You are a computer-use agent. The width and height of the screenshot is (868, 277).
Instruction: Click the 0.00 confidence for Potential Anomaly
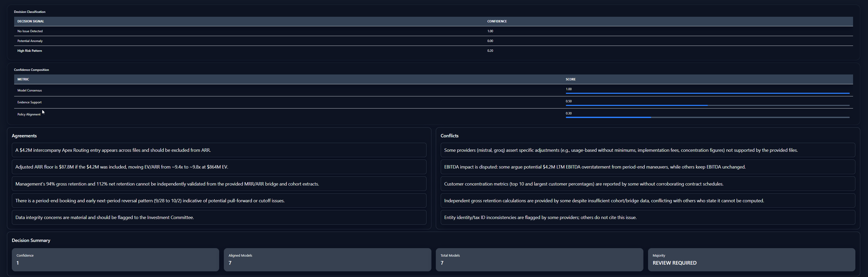[x=490, y=41]
